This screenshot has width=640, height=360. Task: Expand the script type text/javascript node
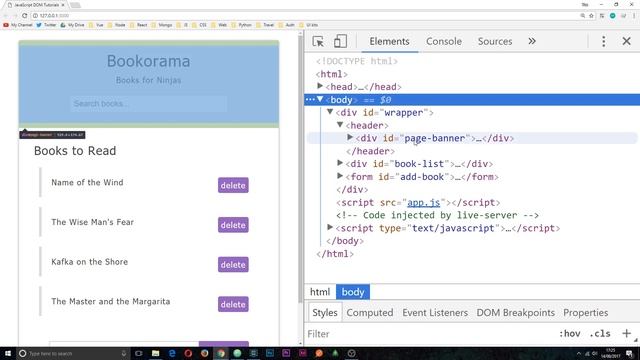330,227
